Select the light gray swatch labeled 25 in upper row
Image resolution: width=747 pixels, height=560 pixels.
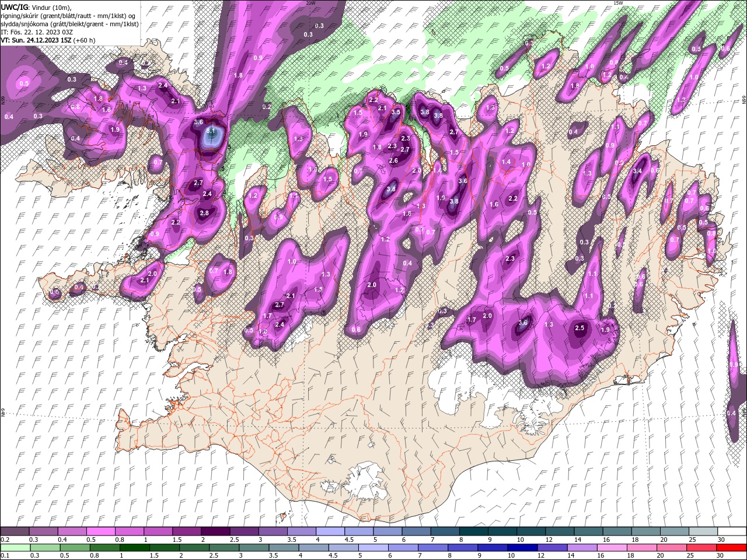click(703, 531)
